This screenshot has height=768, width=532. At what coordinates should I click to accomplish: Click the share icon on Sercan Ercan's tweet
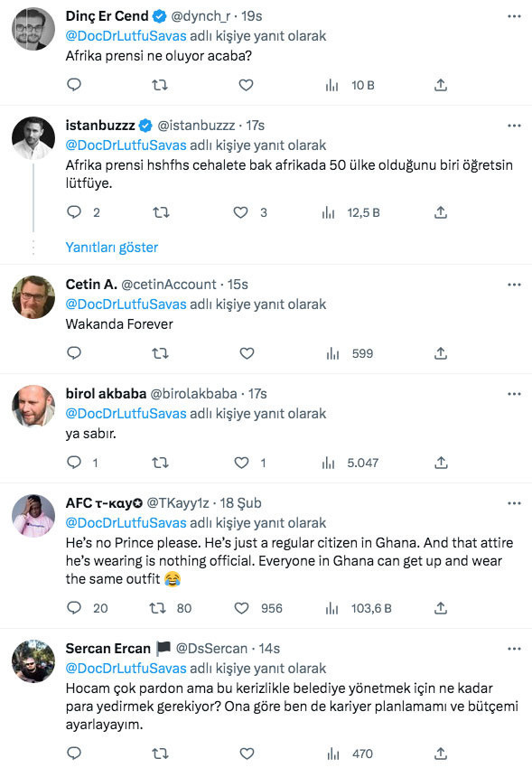pos(440,753)
